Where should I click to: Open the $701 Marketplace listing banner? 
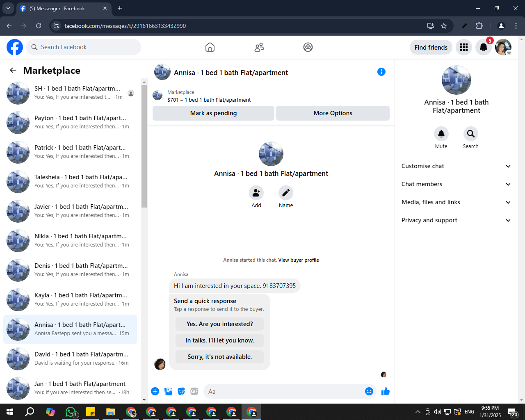pyautogui.click(x=271, y=96)
